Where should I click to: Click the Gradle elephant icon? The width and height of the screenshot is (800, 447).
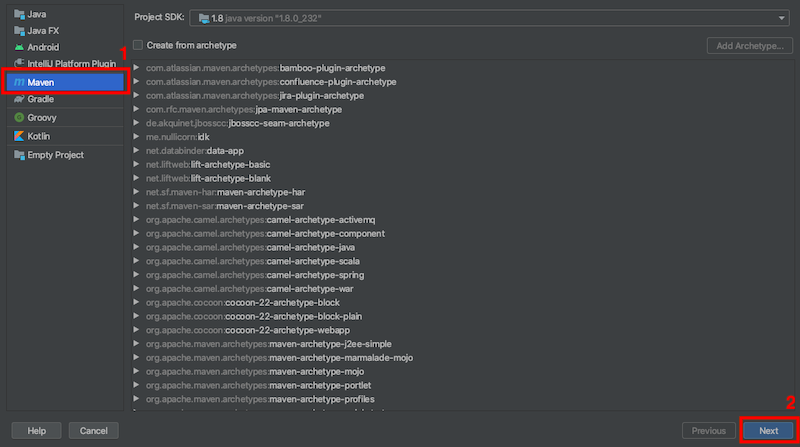click(x=19, y=99)
